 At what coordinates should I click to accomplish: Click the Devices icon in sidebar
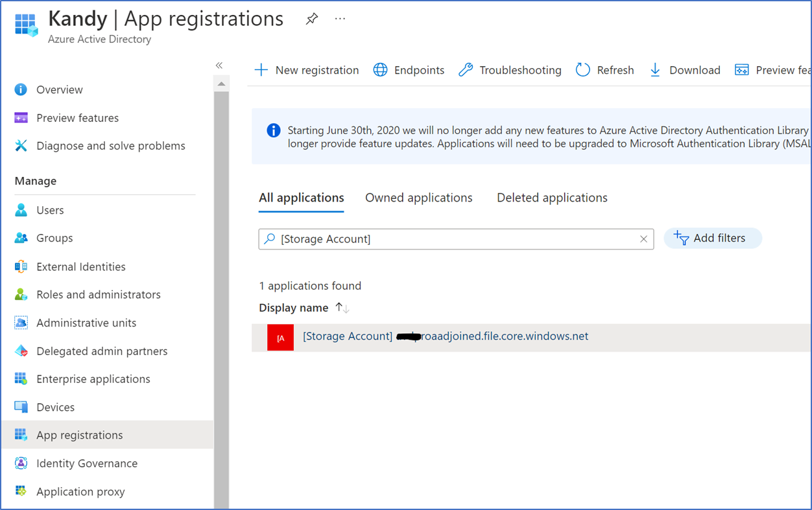21,407
